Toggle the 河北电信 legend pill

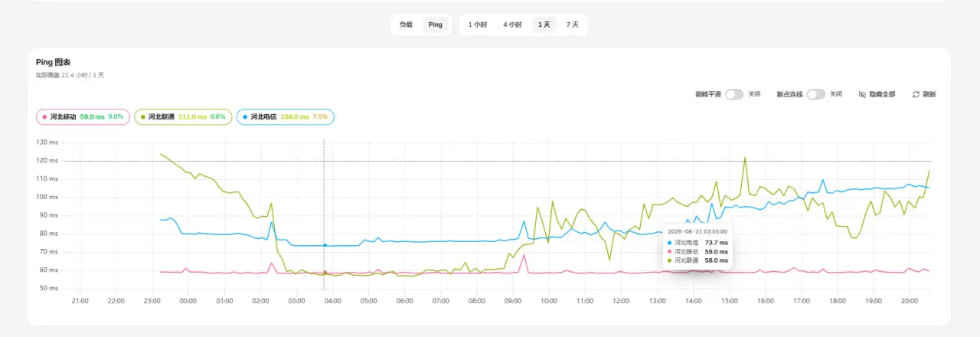(286, 117)
